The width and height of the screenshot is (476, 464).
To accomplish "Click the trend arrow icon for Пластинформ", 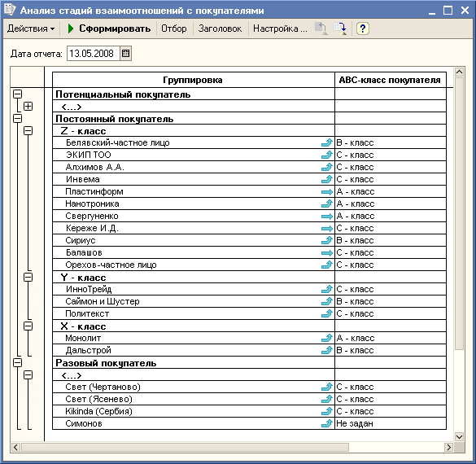I will (x=327, y=192).
